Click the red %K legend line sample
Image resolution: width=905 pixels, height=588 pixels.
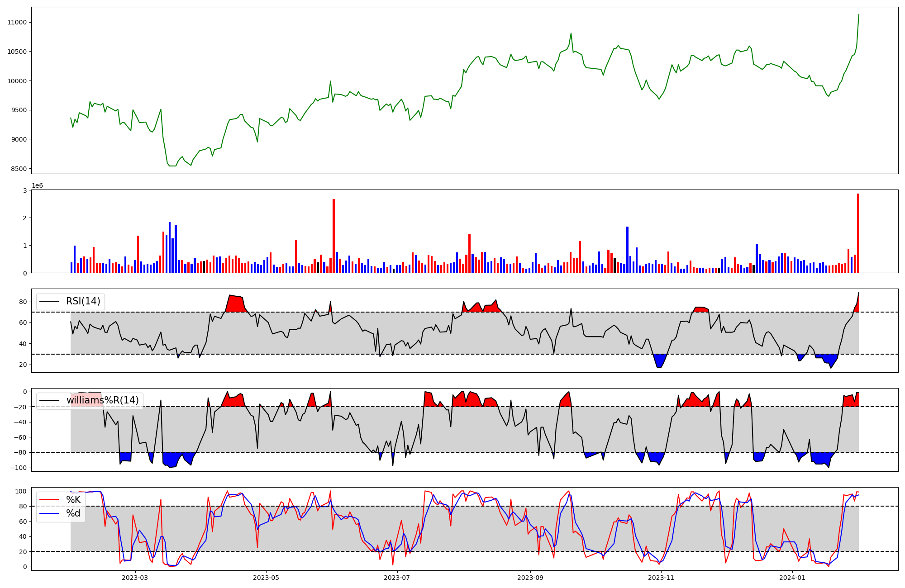coord(49,499)
